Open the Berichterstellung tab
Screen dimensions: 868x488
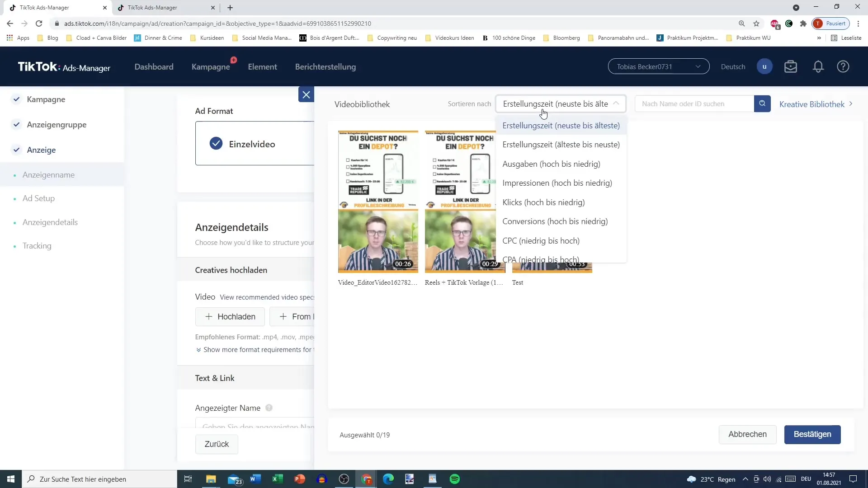coord(325,67)
